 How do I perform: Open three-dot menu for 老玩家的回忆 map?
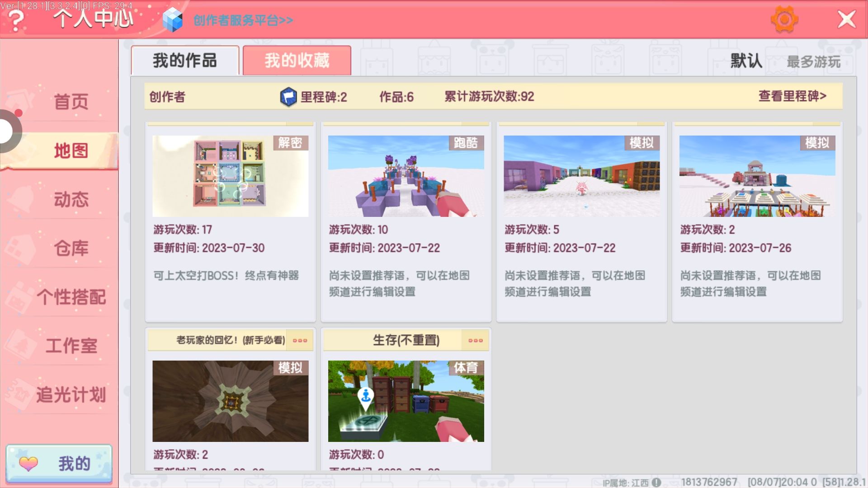click(x=300, y=340)
